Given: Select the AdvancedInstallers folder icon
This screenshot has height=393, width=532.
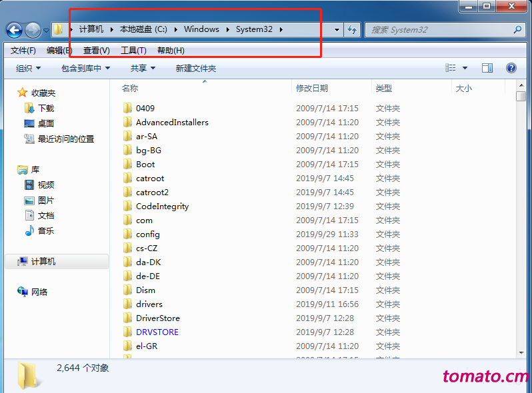Looking at the screenshot, I should pos(127,122).
